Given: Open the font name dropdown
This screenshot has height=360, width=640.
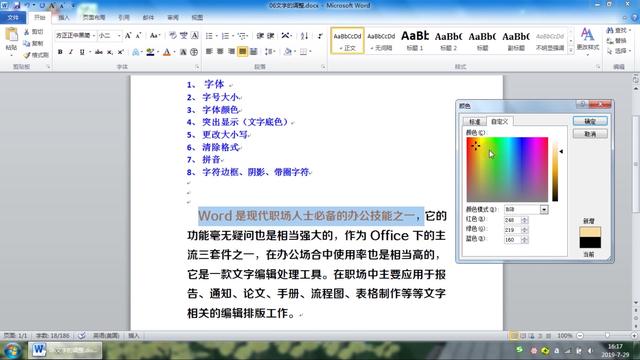Looking at the screenshot, I should point(93,36).
